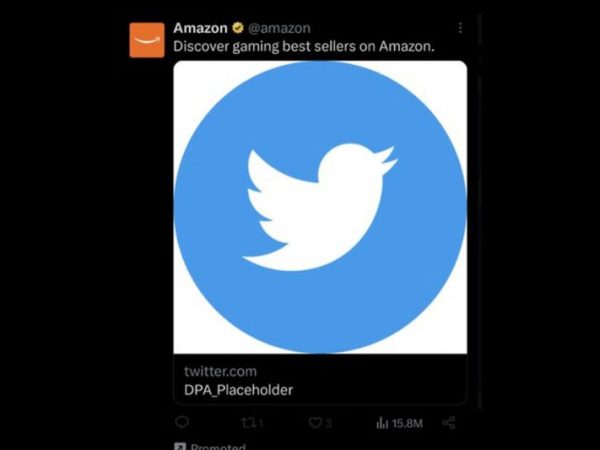Open the Twitter bird card image
The width and height of the screenshot is (600, 450).
320,207
